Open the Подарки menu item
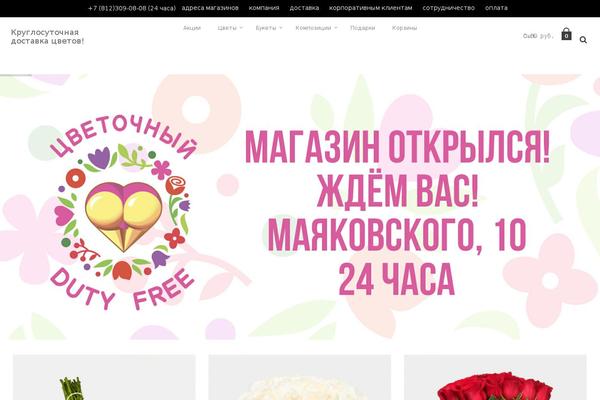This screenshot has height=400, width=600. [x=363, y=28]
